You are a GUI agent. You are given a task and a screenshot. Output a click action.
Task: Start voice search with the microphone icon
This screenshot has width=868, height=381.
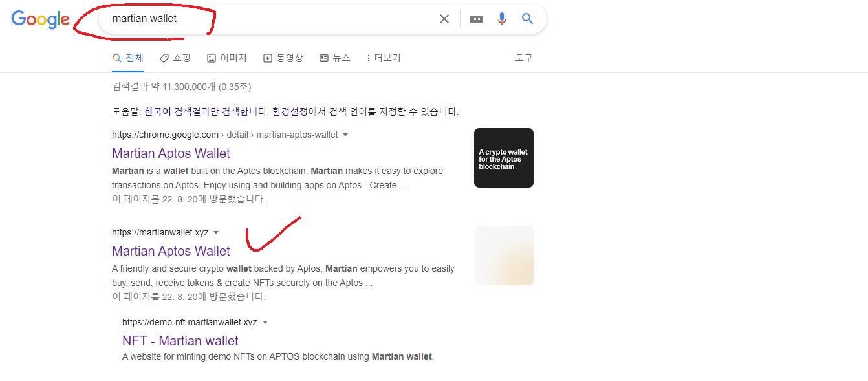(x=502, y=19)
